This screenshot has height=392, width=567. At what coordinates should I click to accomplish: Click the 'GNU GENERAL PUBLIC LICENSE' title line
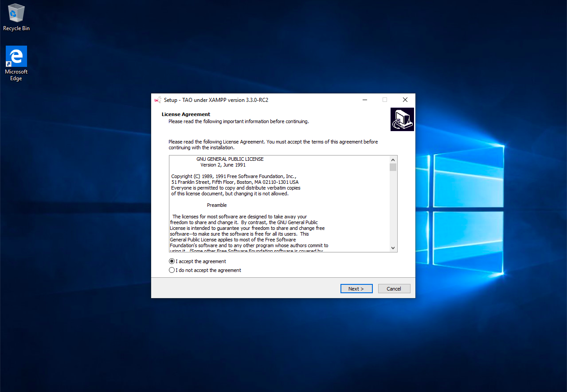(x=230, y=159)
